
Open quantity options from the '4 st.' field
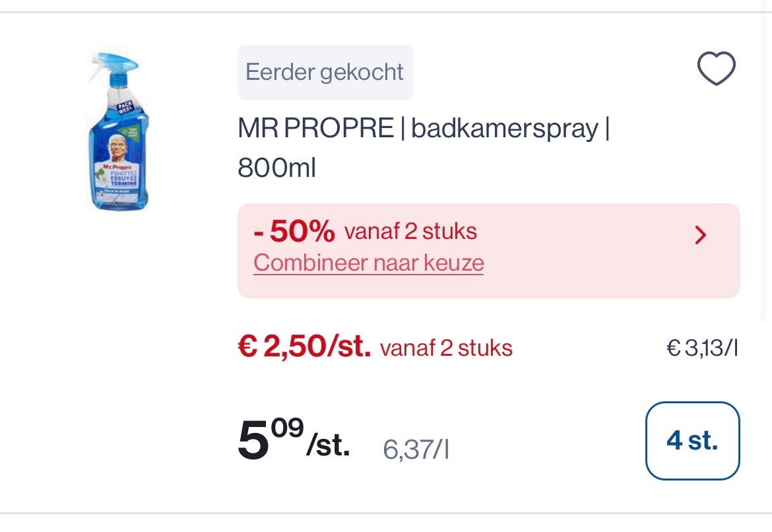coord(693,440)
